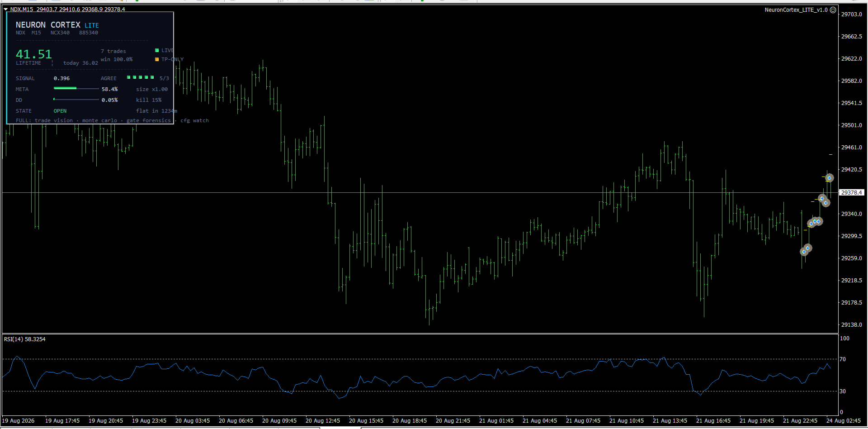Screen dimensions: 868x429
Task: Click the 'flat in 1234m' text
Action: click(157, 111)
